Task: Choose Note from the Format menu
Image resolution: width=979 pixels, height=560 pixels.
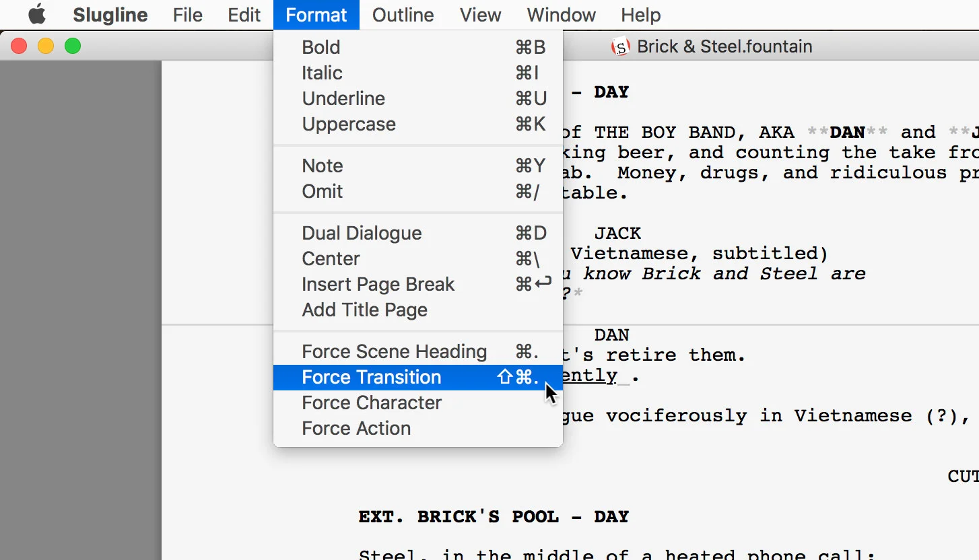Action: 418,166
